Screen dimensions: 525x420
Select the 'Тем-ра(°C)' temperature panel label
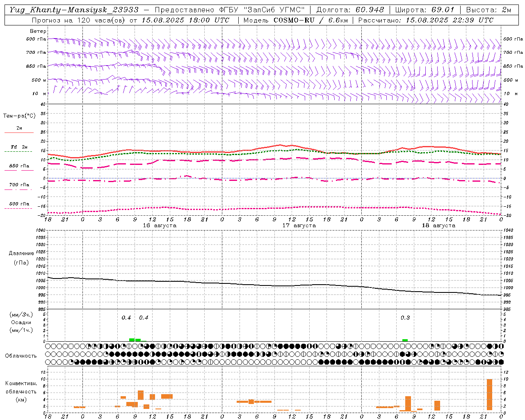tap(19, 116)
